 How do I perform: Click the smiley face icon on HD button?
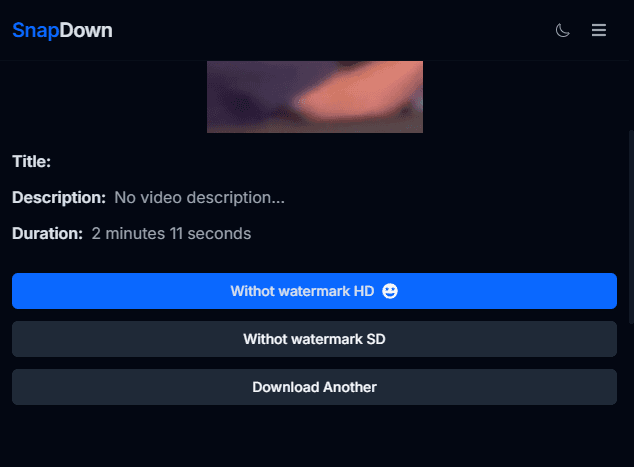pos(390,291)
